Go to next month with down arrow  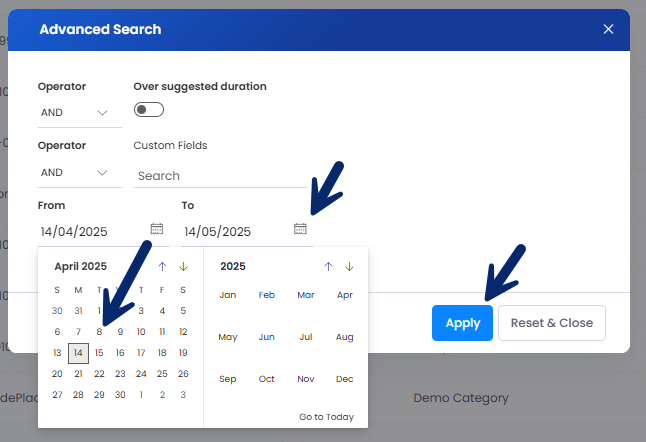point(183,266)
